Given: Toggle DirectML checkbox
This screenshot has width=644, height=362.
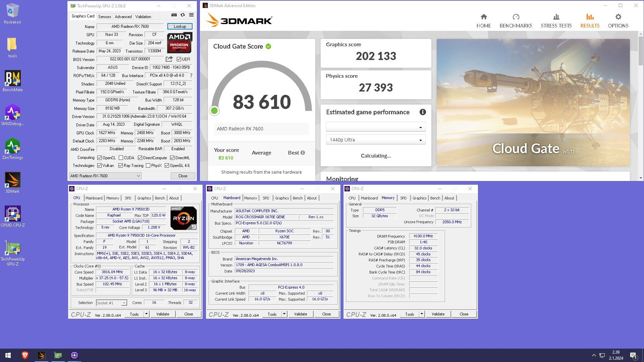Looking at the screenshot, I should point(172,158).
